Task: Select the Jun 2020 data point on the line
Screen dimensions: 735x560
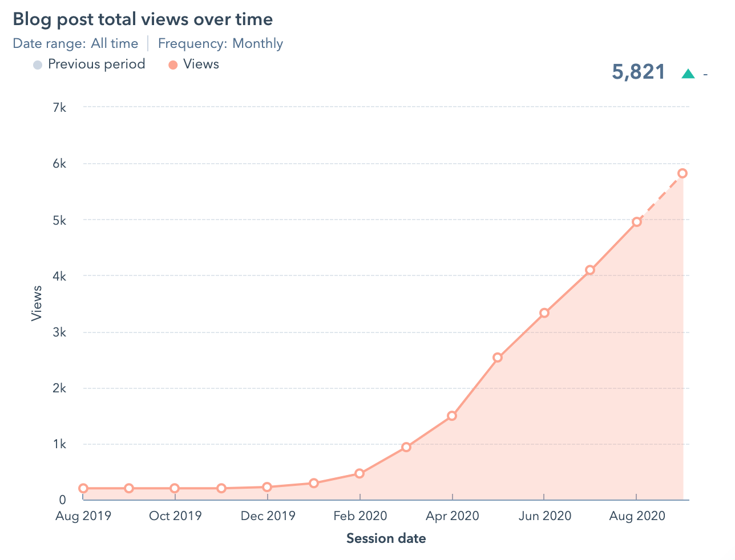Action: (x=544, y=313)
